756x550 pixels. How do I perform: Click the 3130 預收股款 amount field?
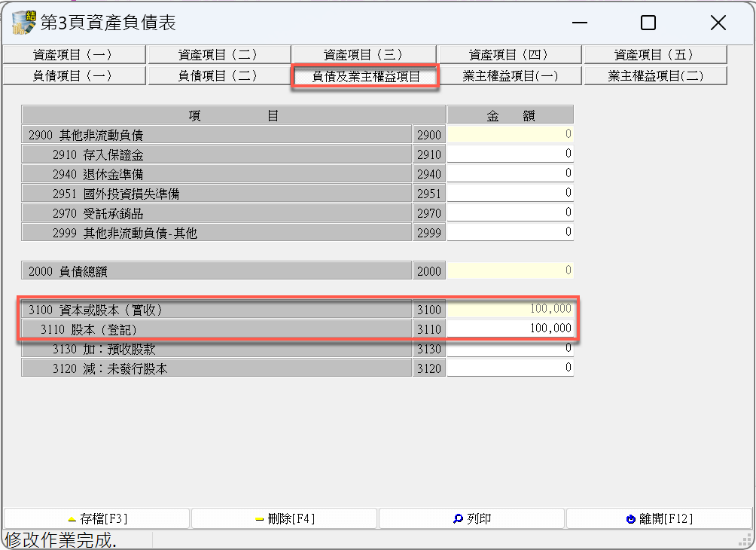510,348
